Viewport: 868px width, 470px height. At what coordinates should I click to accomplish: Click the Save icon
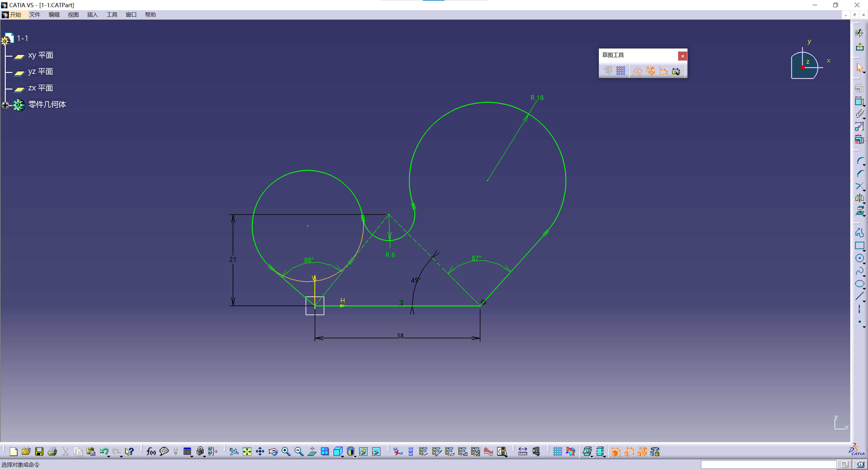coord(39,451)
